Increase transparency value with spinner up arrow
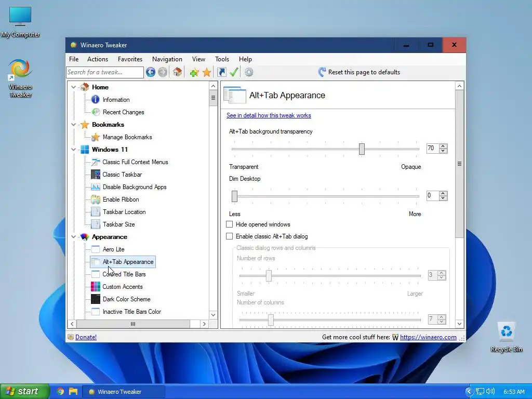Screen dimensions: 532x399 click(x=443, y=146)
